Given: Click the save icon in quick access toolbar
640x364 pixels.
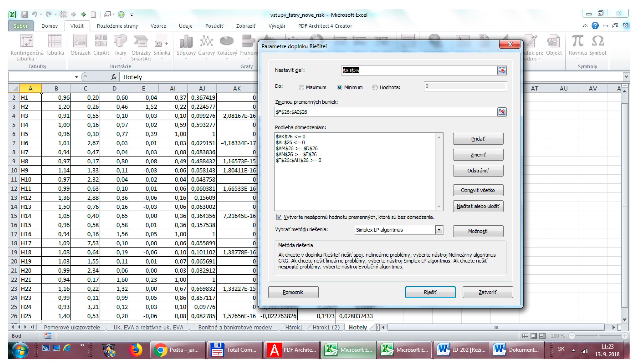Looking at the screenshot, I should 24,15.
